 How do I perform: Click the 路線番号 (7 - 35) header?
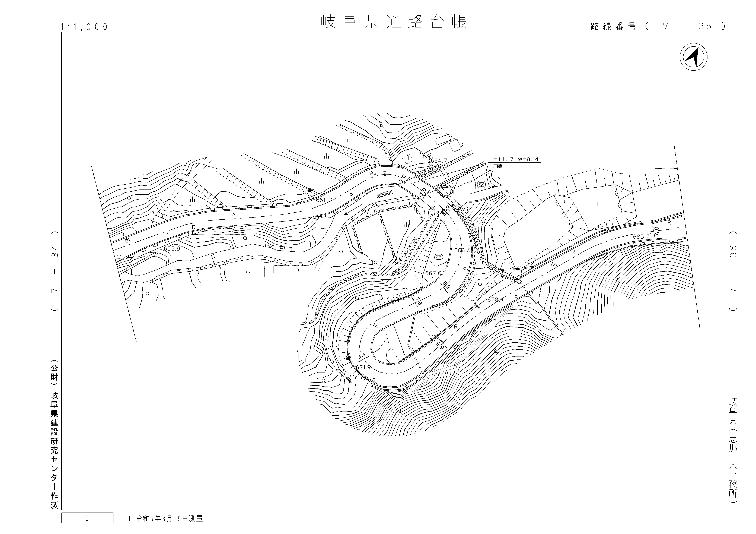pos(658,26)
